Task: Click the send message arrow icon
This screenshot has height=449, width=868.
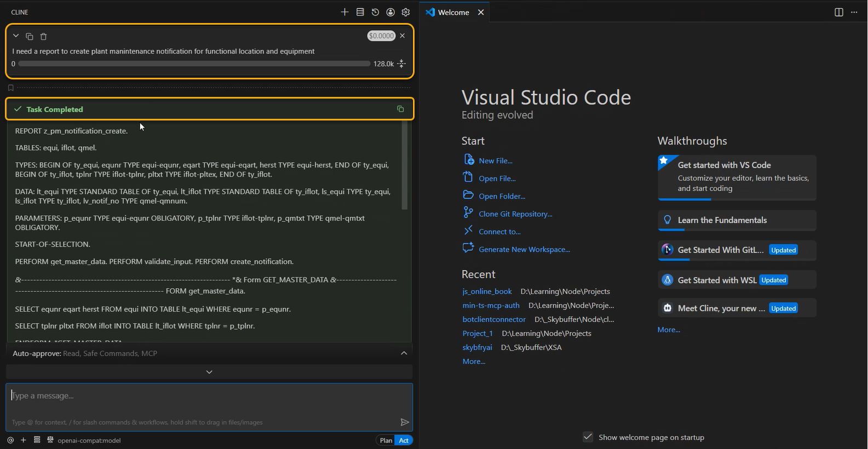Action: point(405,422)
